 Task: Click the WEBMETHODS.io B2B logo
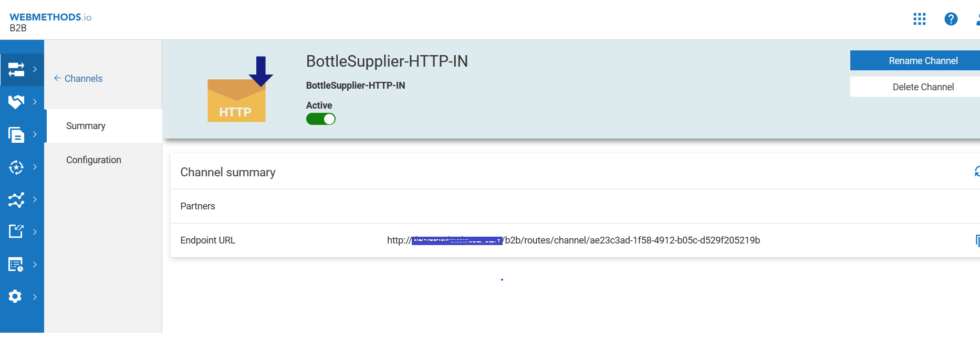[50, 22]
